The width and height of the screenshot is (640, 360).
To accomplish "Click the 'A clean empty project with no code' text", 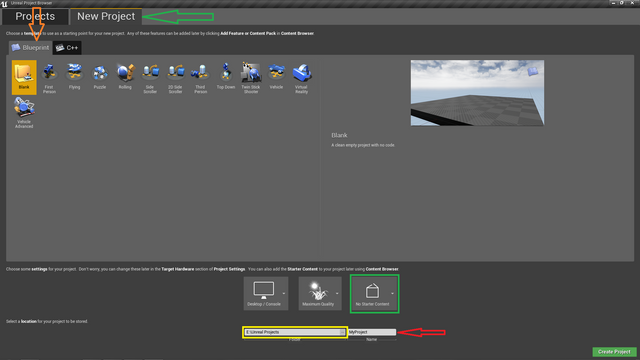I will pyautogui.click(x=363, y=145).
